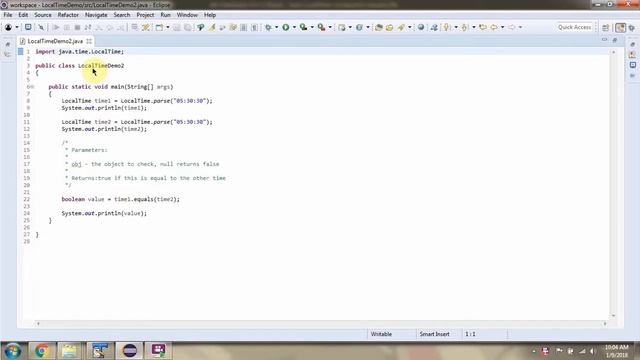This screenshot has height=360, width=640.
Task: Click the New Java Class icon
Action: point(359,27)
